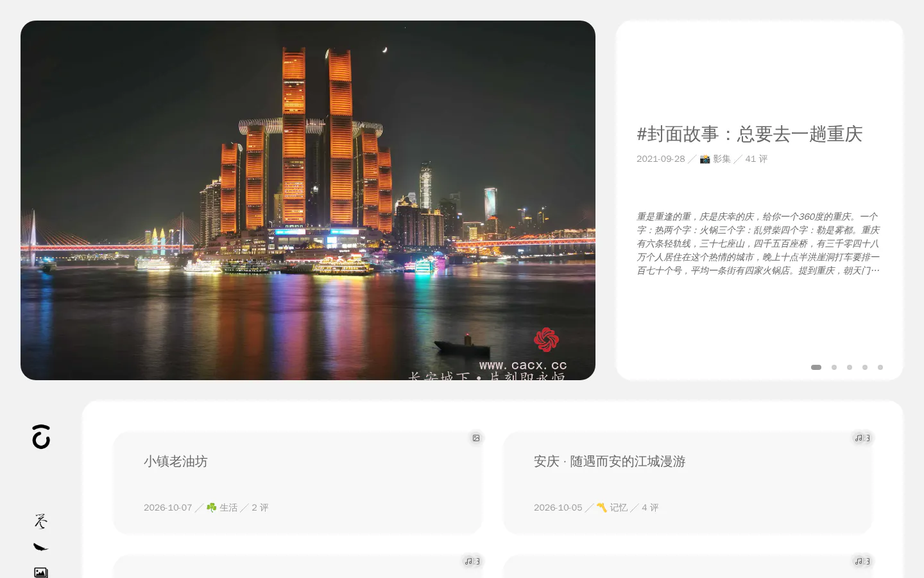
Task: Click the clover emoji beside 生活
Action: 211,507
